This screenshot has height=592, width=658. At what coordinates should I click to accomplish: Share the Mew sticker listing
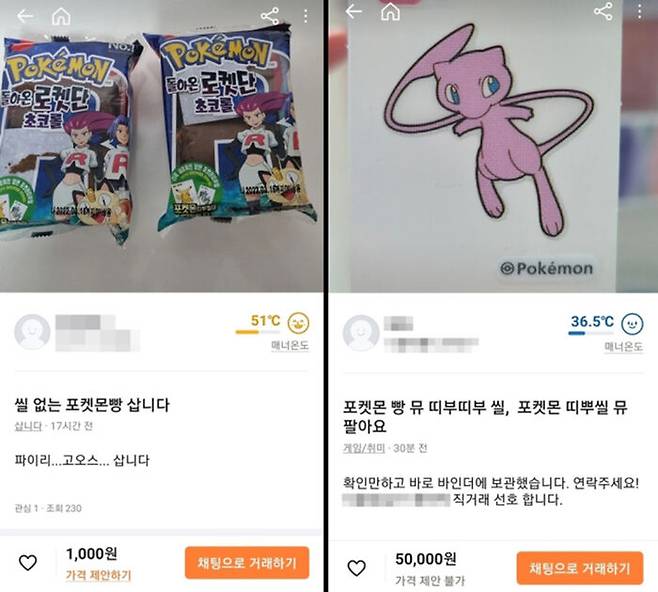point(603,10)
